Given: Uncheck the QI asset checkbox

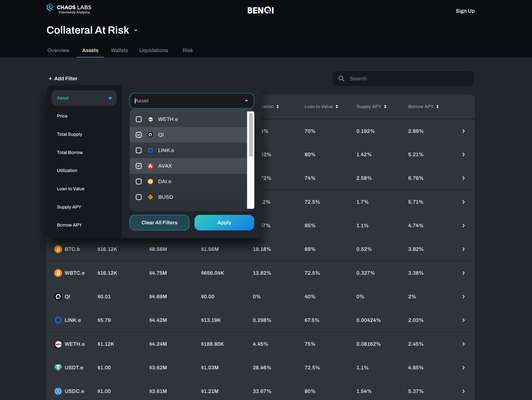Looking at the screenshot, I should (139, 135).
